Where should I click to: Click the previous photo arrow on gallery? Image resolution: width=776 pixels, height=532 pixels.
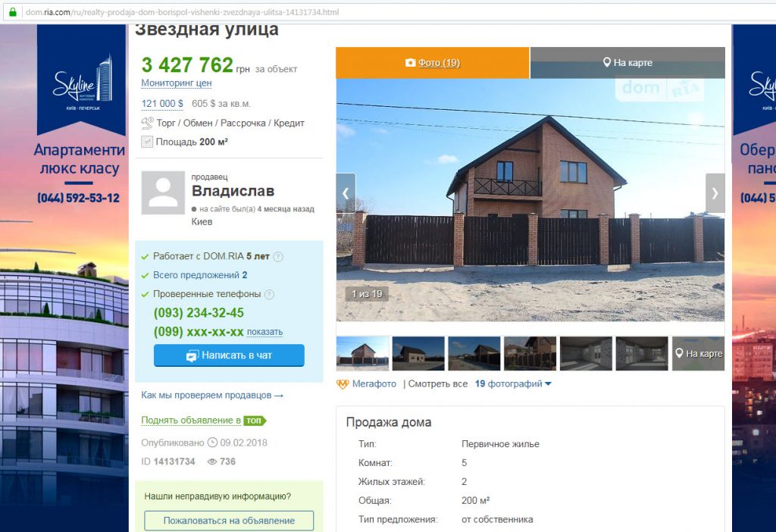click(x=346, y=193)
